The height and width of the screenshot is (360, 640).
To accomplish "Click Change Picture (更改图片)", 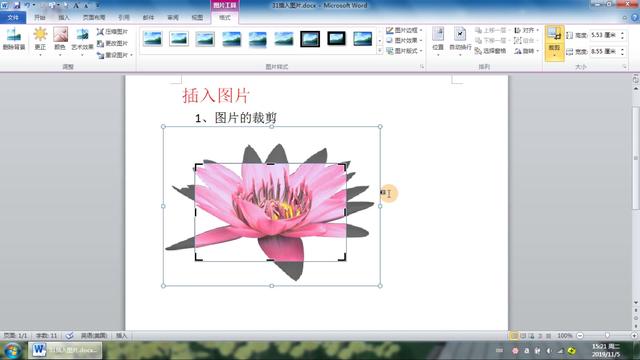I will [x=112, y=43].
